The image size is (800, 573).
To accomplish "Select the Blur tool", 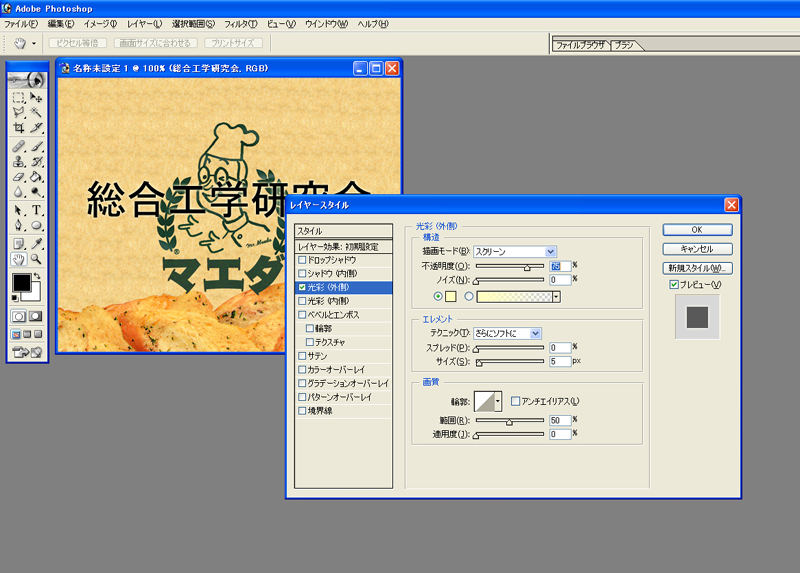I will [x=19, y=192].
